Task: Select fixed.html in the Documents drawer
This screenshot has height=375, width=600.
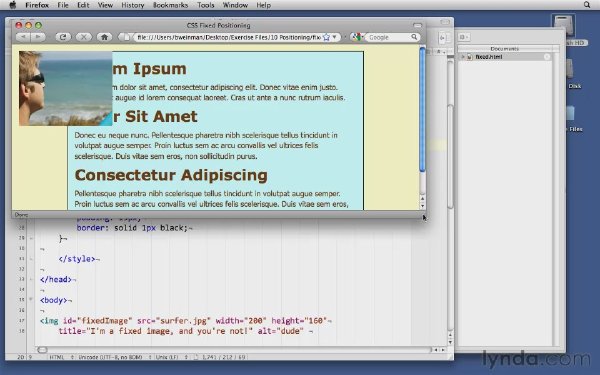Action: click(505, 57)
